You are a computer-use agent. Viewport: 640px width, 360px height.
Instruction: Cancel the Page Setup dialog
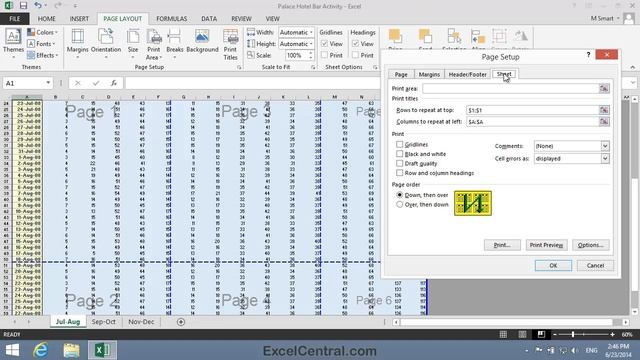click(x=595, y=265)
